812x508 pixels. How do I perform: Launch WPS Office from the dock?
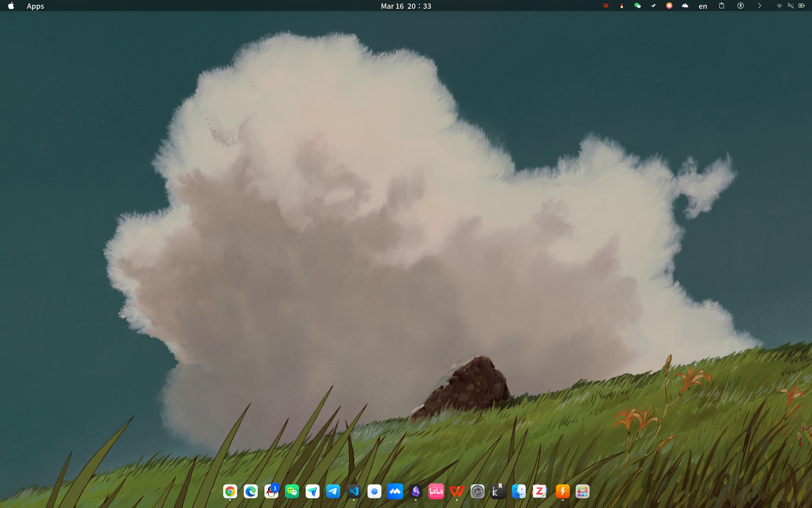coord(457,492)
